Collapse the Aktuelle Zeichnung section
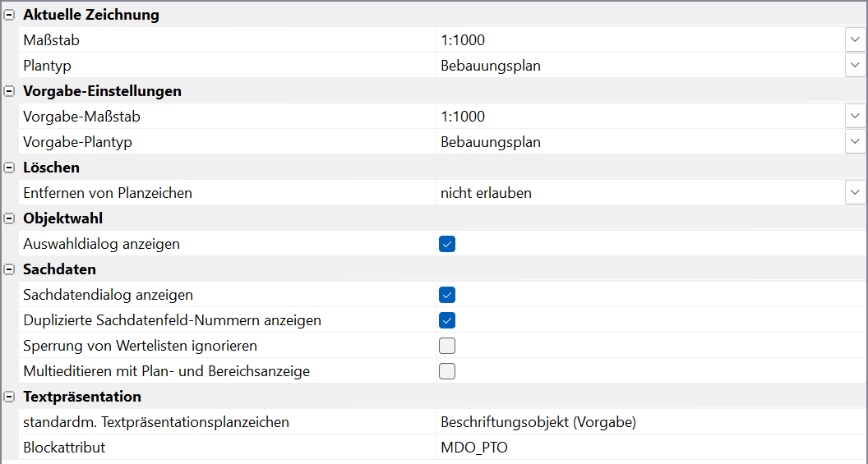The width and height of the screenshot is (868, 464). coord(10,15)
